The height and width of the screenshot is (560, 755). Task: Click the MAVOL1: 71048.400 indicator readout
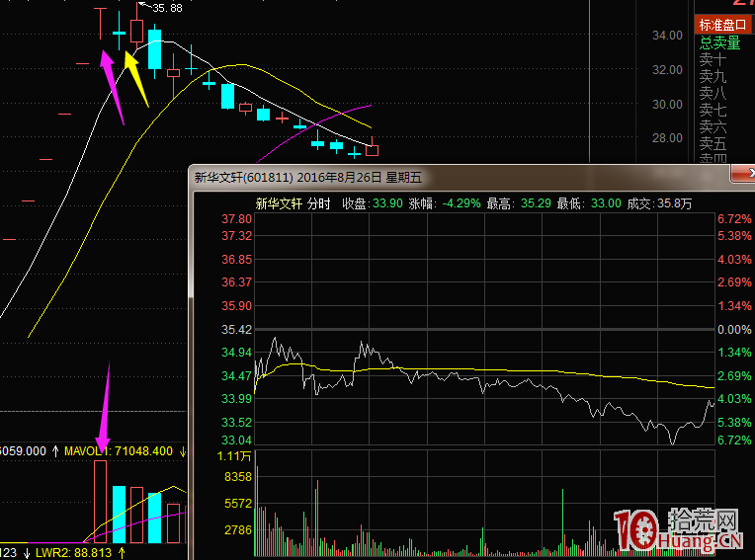[119, 451]
